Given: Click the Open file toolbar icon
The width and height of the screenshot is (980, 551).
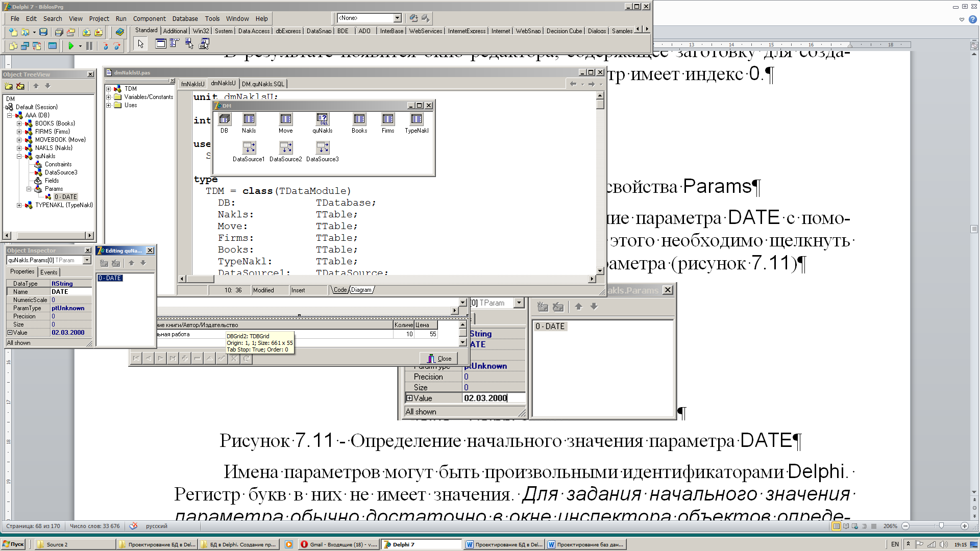Looking at the screenshot, I should [24, 32].
